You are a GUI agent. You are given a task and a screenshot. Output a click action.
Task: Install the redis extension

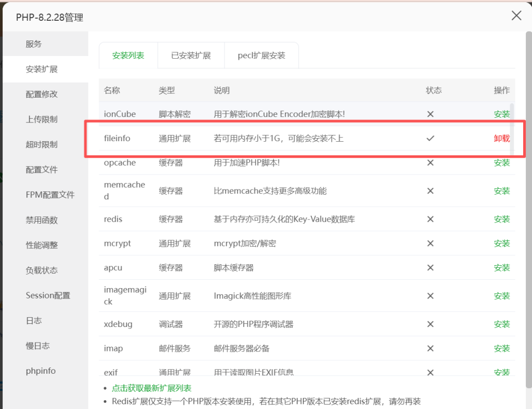(x=501, y=219)
